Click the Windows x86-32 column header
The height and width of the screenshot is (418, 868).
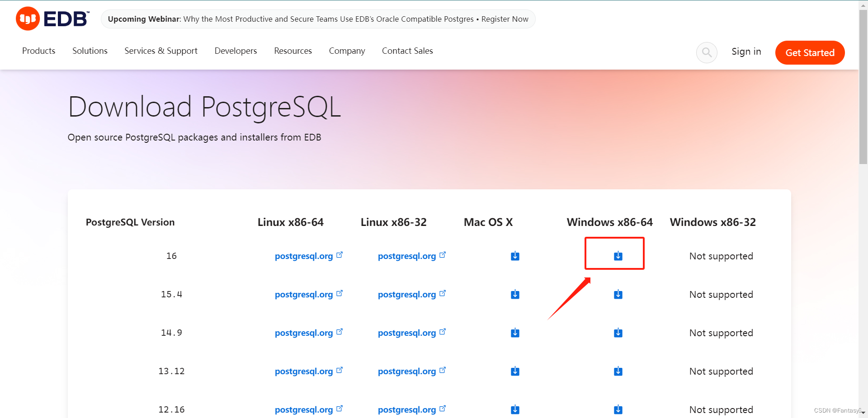point(713,222)
